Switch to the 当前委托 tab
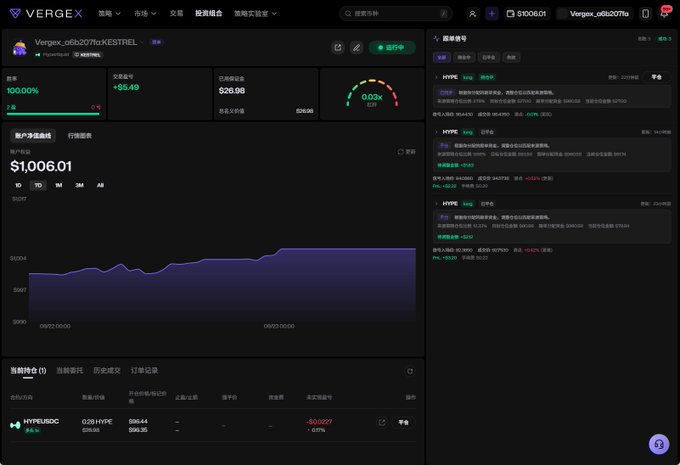Image resolution: width=680 pixels, height=465 pixels. (69, 370)
